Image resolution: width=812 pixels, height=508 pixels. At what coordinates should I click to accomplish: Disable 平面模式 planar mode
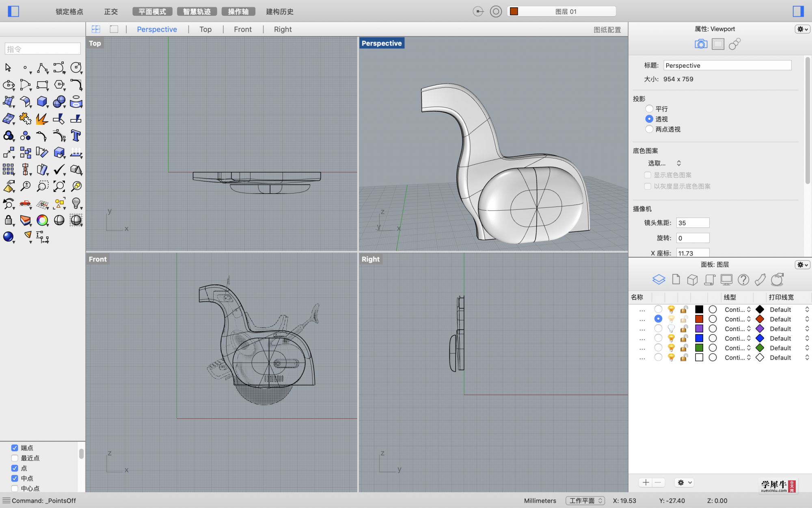click(x=152, y=12)
